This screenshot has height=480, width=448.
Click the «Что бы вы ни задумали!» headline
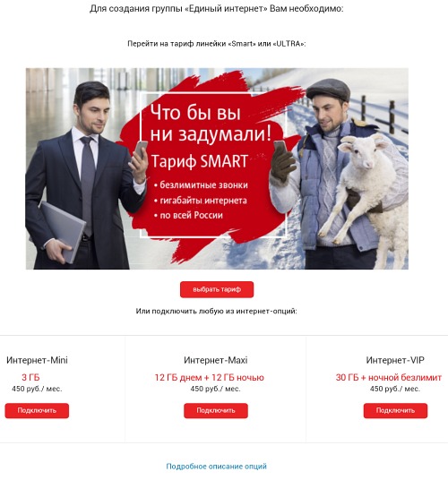(211, 123)
